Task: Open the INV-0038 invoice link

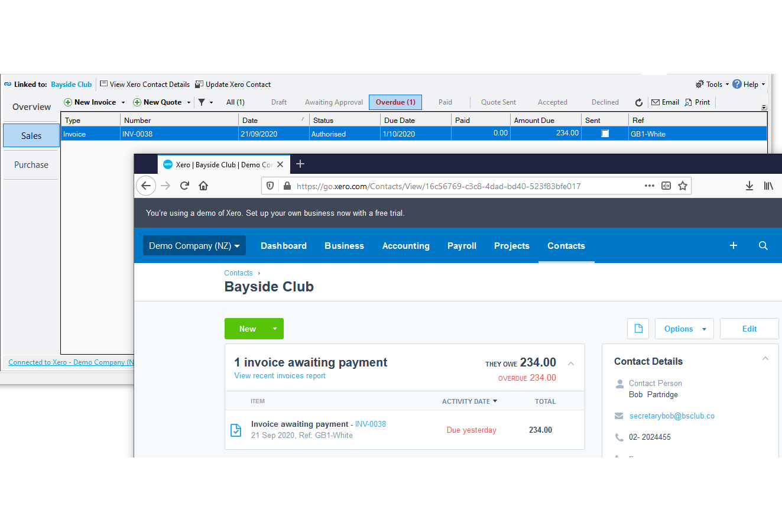Action: point(371,424)
